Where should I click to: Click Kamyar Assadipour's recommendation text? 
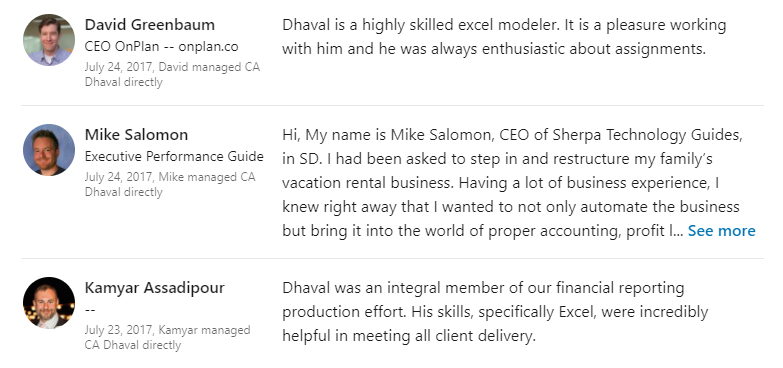pos(495,312)
